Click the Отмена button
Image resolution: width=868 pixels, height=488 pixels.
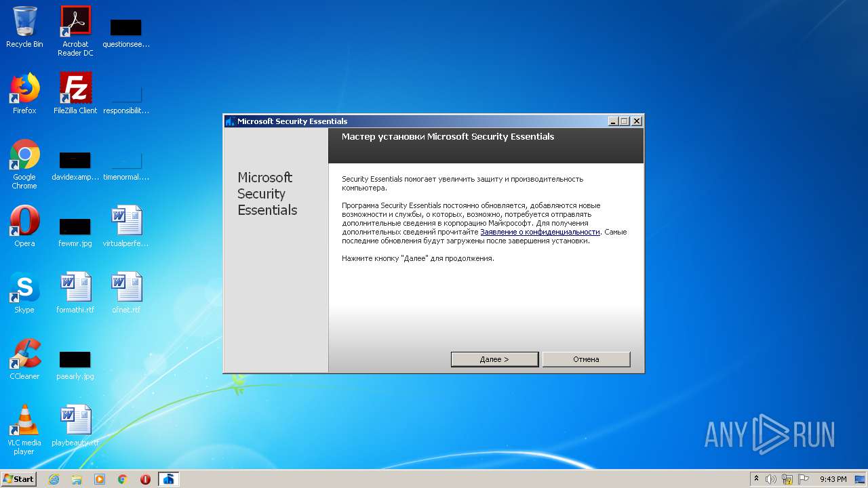pos(586,359)
